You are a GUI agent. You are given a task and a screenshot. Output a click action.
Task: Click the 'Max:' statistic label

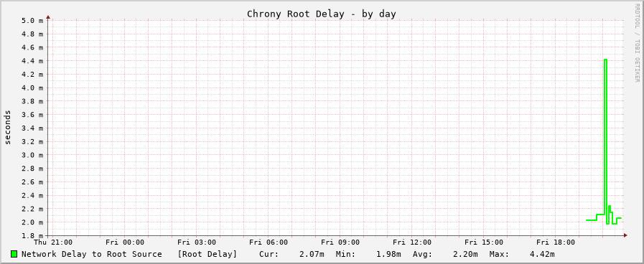[500, 254]
